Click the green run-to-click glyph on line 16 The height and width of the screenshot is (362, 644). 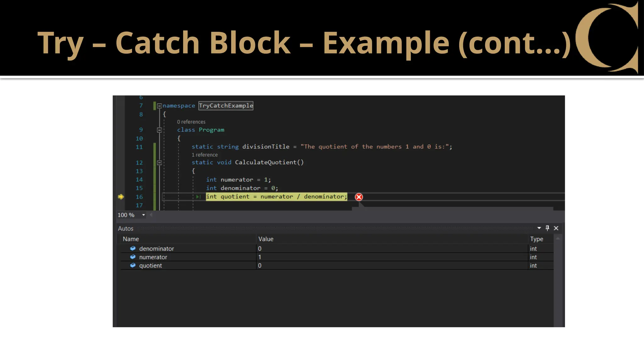[x=198, y=197]
